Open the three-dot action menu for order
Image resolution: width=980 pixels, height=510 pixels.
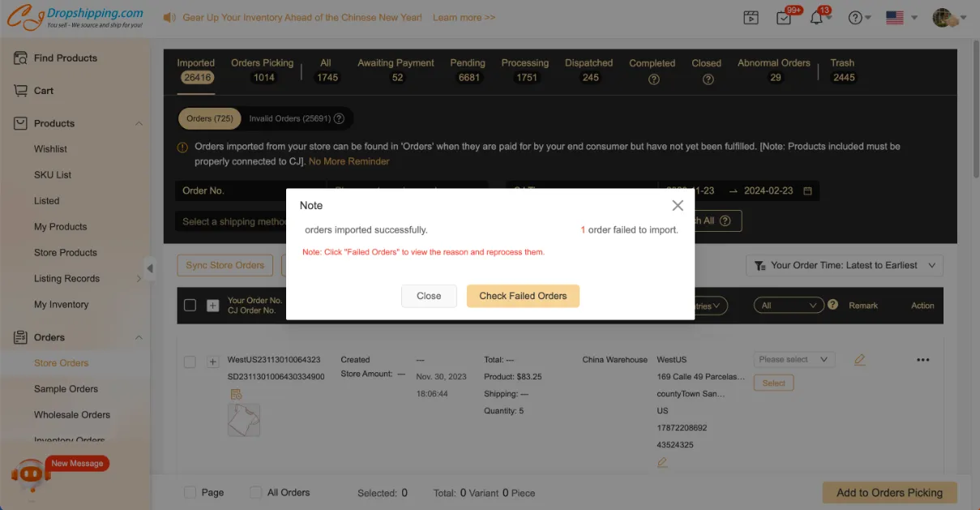[x=922, y=360]
